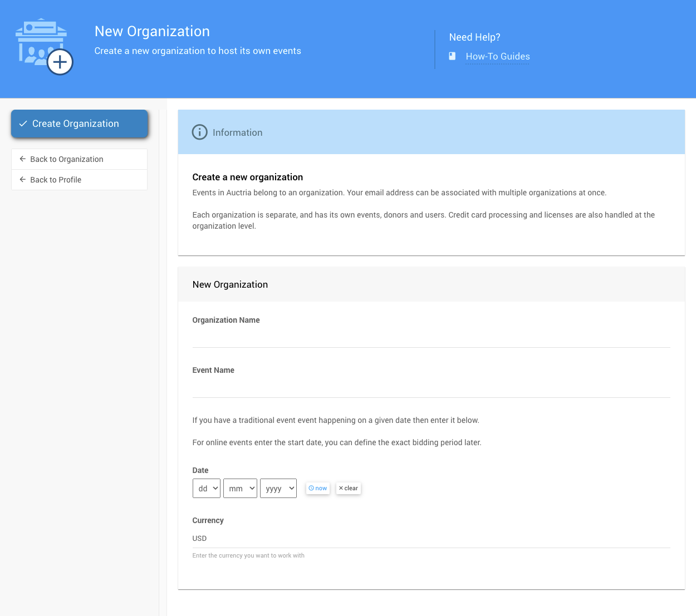696x616 pixels.
Task: Click the left arrow icon beside Back to Organization
Action: click(x=23, y=159)
